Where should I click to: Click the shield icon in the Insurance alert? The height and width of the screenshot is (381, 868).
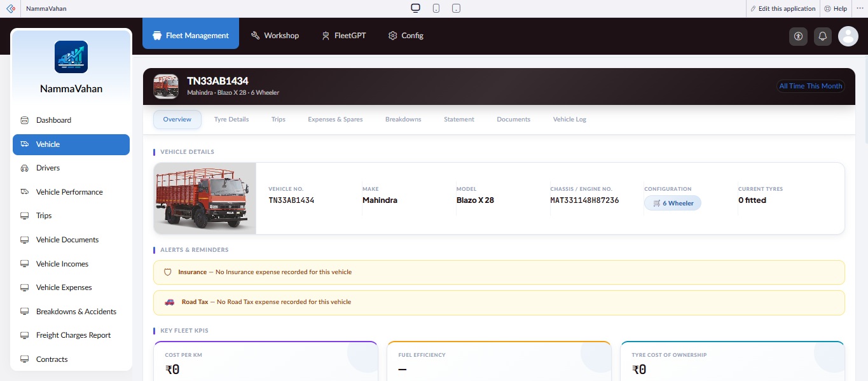click(168, 272)
